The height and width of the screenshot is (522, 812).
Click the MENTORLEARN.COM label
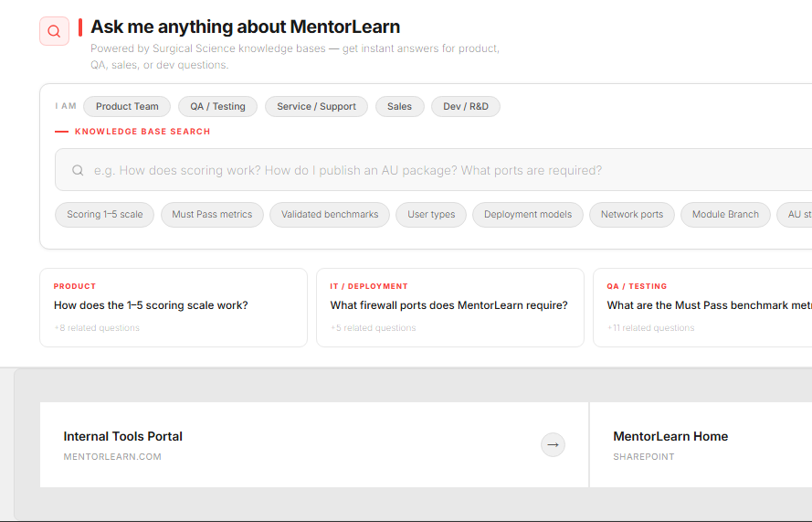112,457
